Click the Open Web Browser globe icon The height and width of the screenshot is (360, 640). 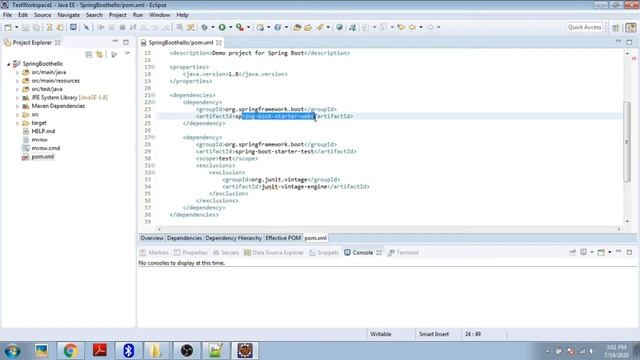point(339,27)
